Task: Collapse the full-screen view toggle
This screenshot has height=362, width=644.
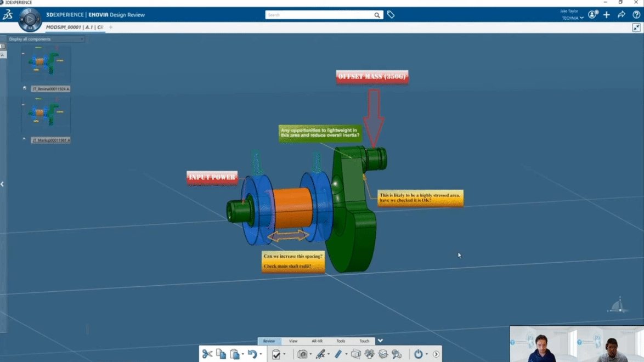Action: [636, 27]
